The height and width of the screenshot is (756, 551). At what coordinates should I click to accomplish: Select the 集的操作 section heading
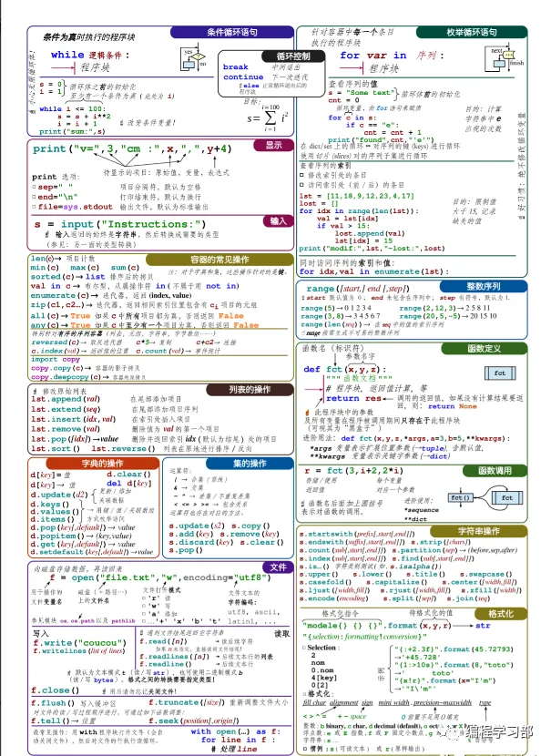point(250,464)
